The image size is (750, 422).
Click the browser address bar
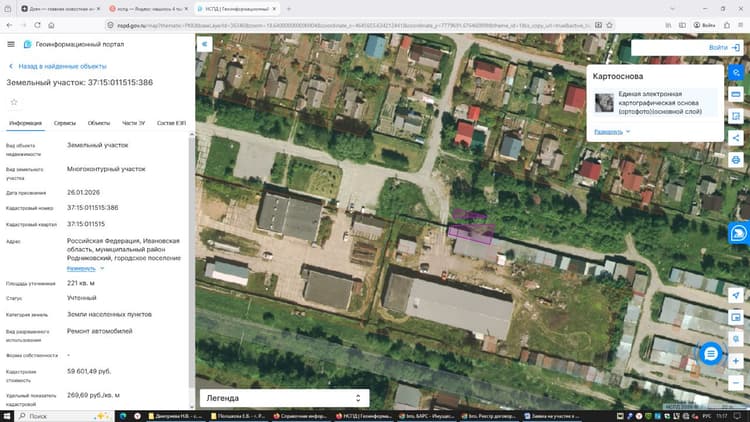click(354, 25)
